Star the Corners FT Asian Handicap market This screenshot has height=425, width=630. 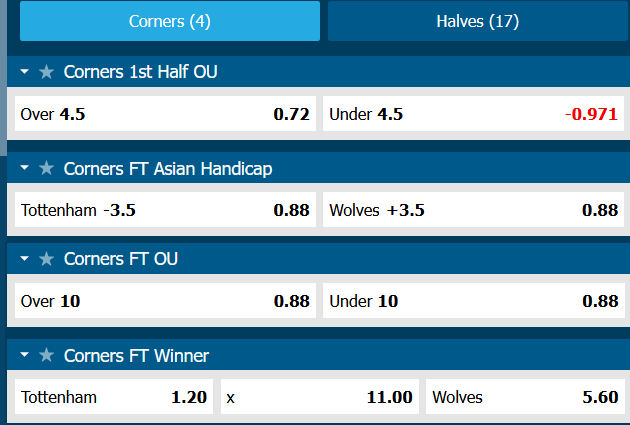click(46, 169)
